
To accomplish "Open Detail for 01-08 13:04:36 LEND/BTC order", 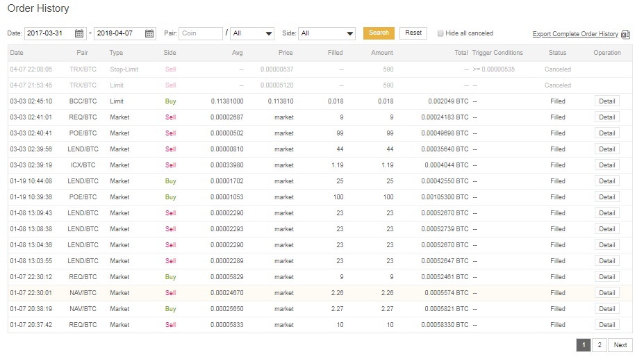I will click(x=606, y=245).
